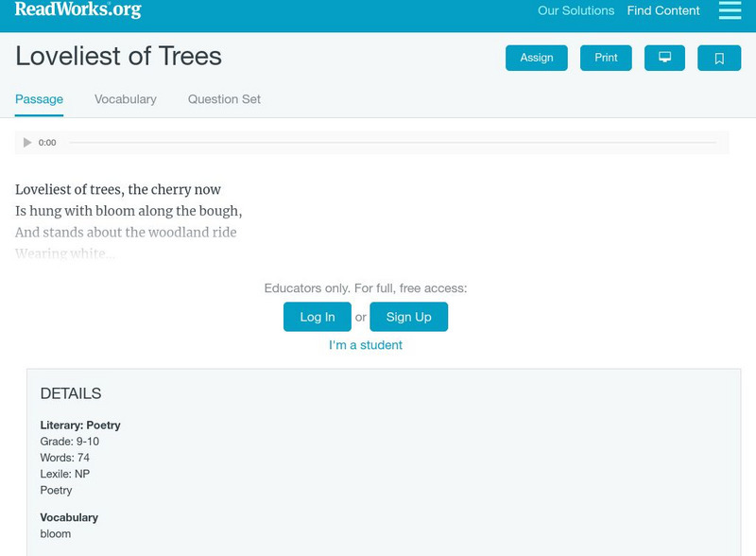Print the Loveliest of Trees passage
Viewport: 756px width, 556px height.
click(x=605, y=57)
